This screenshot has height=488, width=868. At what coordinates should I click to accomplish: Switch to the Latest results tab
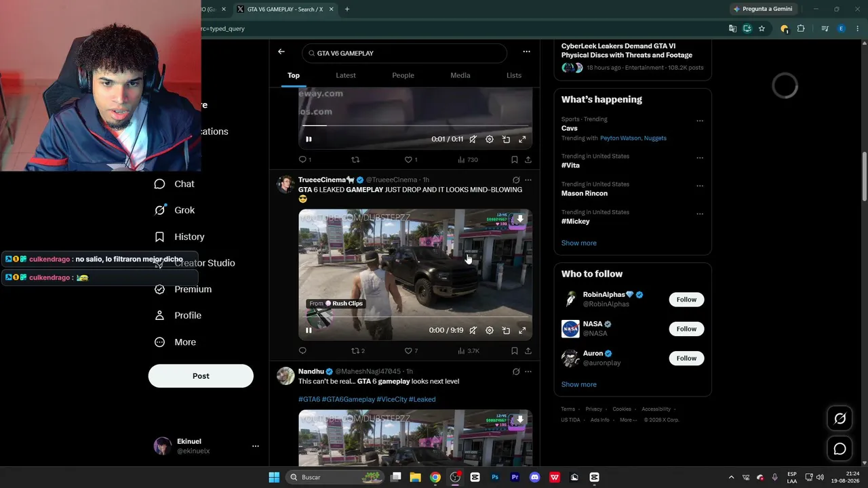(x=346, y=75)
